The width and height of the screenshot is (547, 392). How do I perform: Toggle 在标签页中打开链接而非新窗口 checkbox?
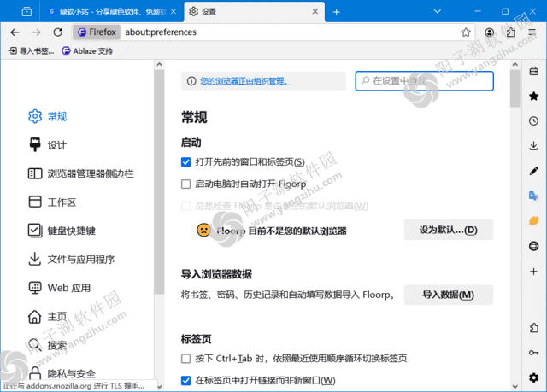coord(186,381)
